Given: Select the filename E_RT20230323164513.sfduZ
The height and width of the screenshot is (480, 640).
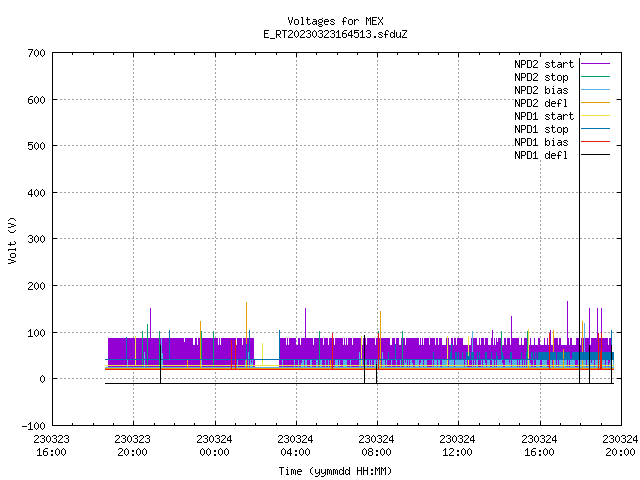Looking at the screenshot, I should click(x=335, y=34).
